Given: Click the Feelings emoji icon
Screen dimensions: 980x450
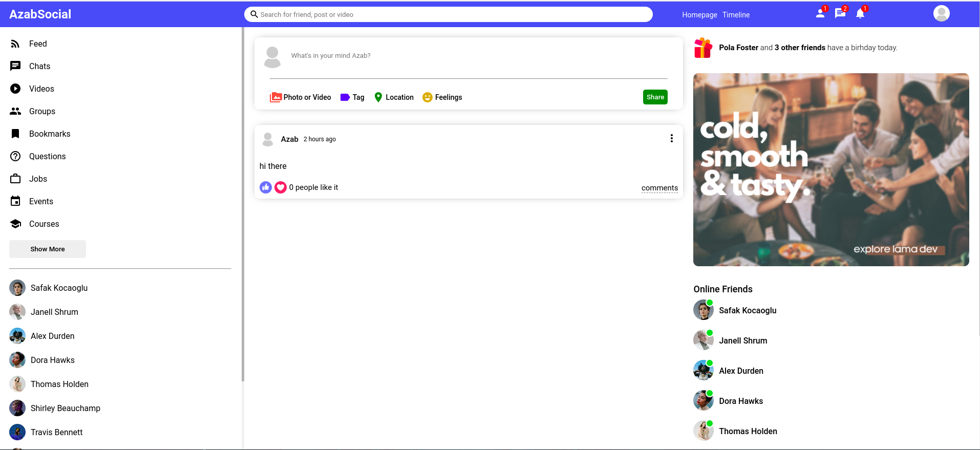Looking at the screenshot, I should pos(428,97).
